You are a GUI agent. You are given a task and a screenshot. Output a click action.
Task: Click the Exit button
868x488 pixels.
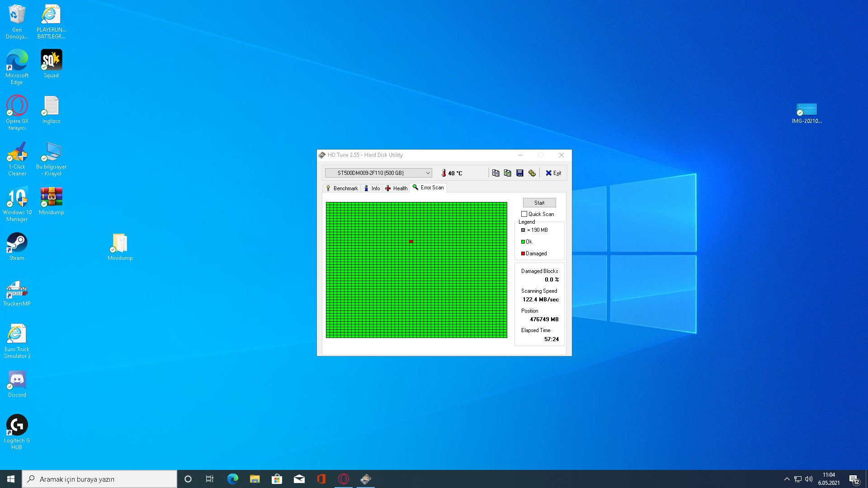tap(553, 173)
